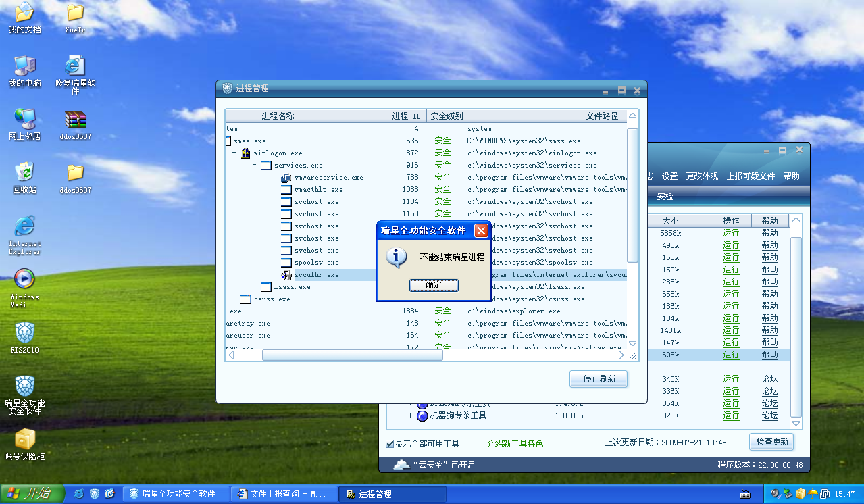The width and height of the screenshot is (864, 504).
Task: Collapse the winlogon.exe tree node
Action: coord(234,153)
